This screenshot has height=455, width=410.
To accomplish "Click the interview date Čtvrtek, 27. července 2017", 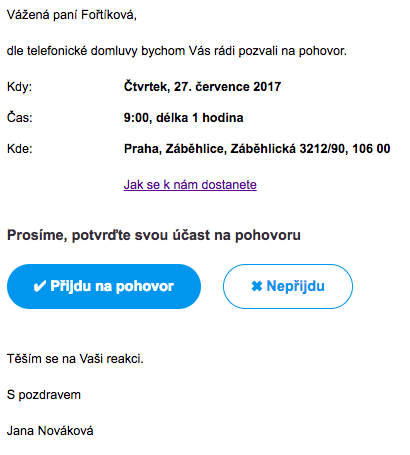I will point(202,87).
